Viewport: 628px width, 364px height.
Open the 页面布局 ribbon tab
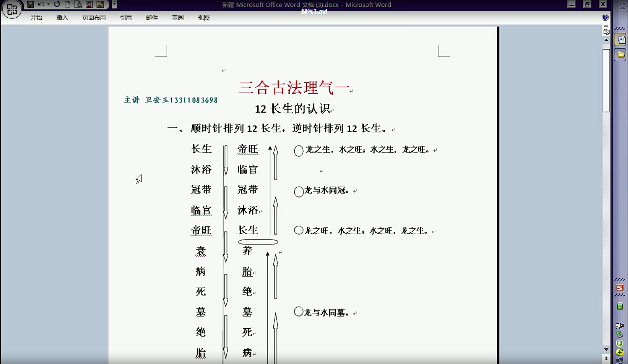coord(94,17)
